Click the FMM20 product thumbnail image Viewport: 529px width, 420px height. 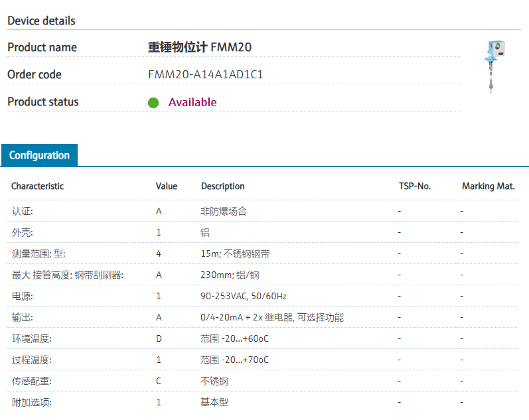[493, 66]
